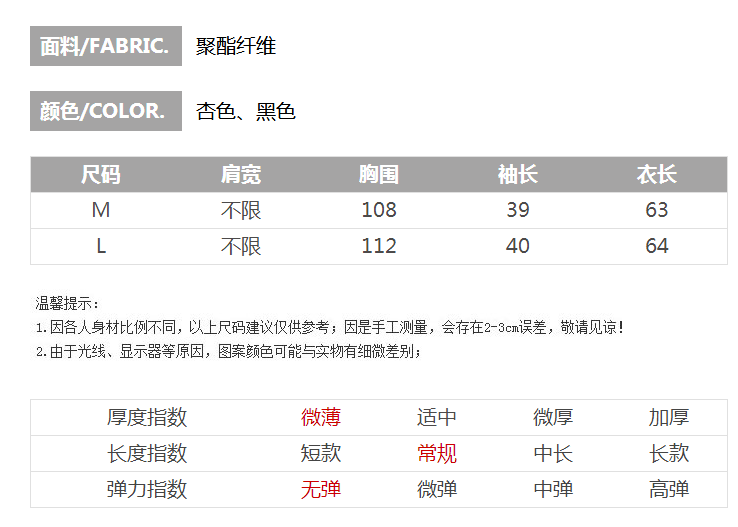Select the M size cell
This screenshot has height=527, width=738.
[100, 210]
